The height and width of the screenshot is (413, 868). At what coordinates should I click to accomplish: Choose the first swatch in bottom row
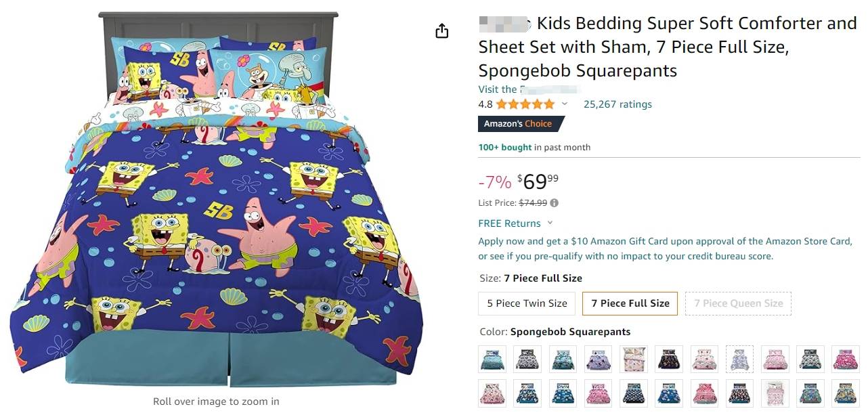pos(492,393)
